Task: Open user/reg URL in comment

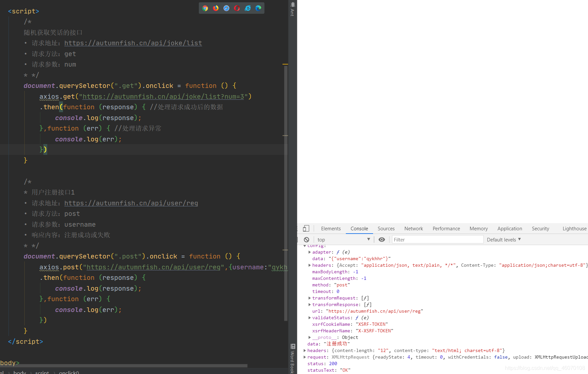Action: pos(131,203)
